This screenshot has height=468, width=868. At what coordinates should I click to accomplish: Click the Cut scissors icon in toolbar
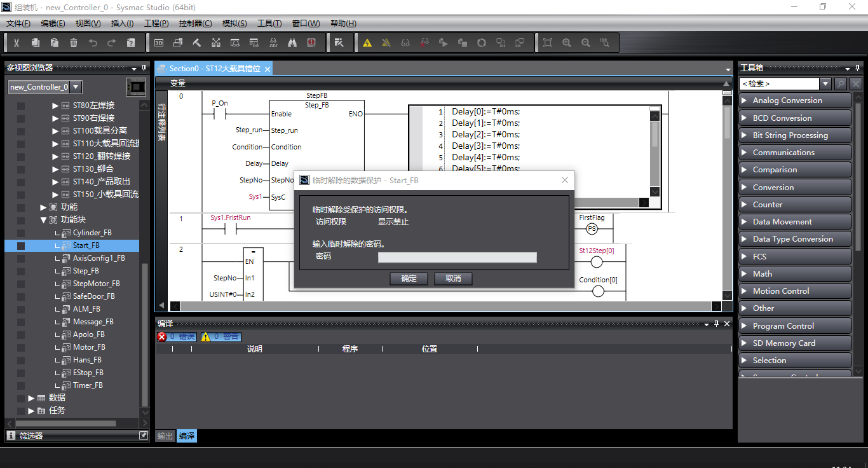[x=17, y=43]
